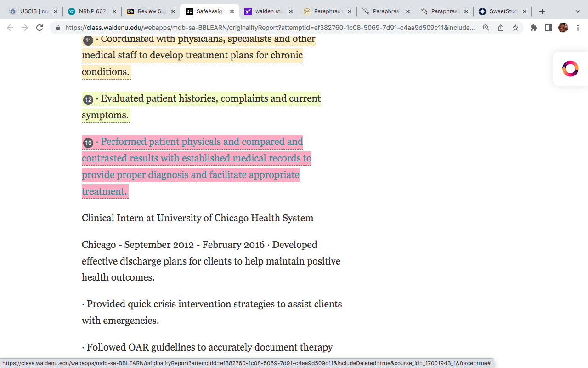Close the SafeAssign tab
Image resolution: width=588 pixels, height=368 pixels.
[x=232, y=11]
